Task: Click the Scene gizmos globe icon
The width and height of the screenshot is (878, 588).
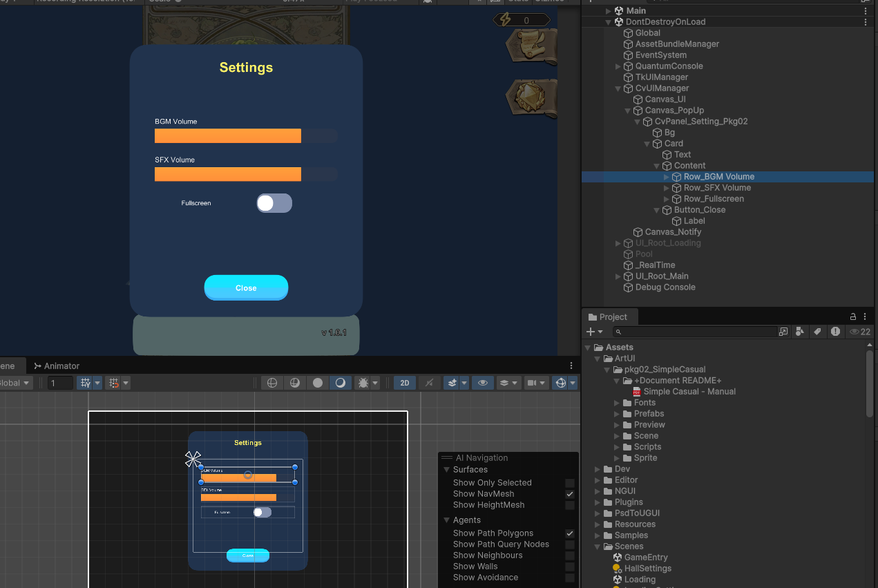Action: pyautogui.click(x=560, y=383)
